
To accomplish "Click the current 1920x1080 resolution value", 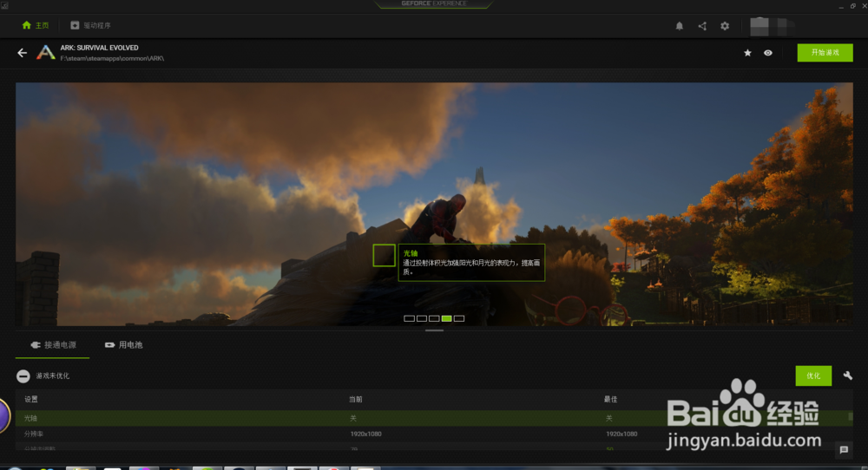I will coord(366,434).
